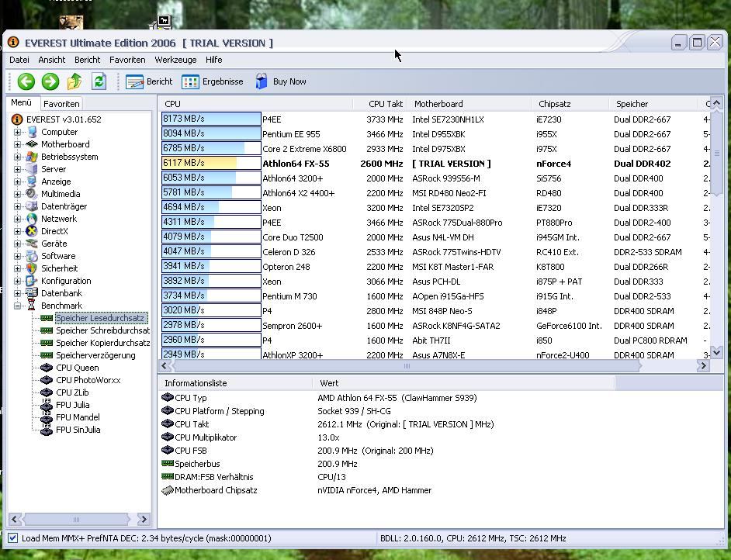Click the DirectX icon in tree
Image resolution: width=731 pixels, height=560 pixels.
tap(32, 231)
